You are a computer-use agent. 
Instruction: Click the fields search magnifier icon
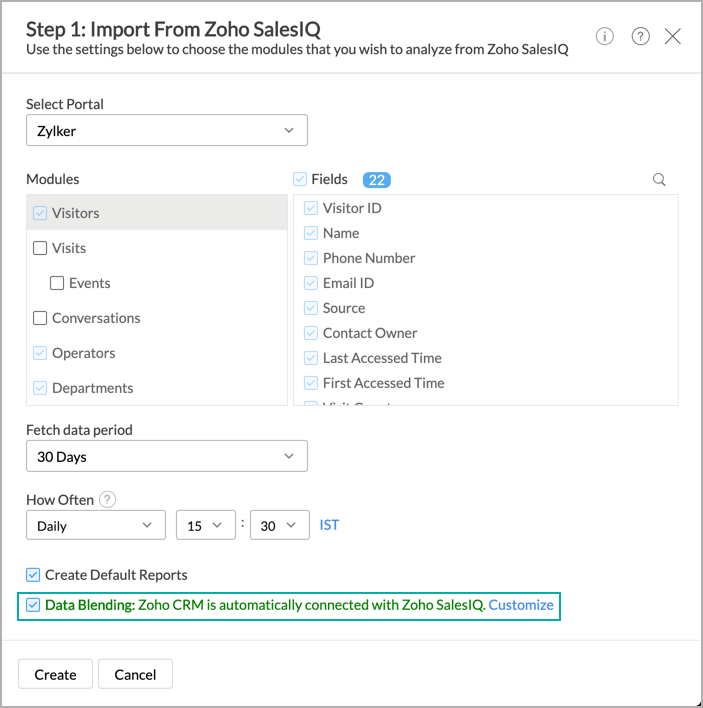point(659,180)
